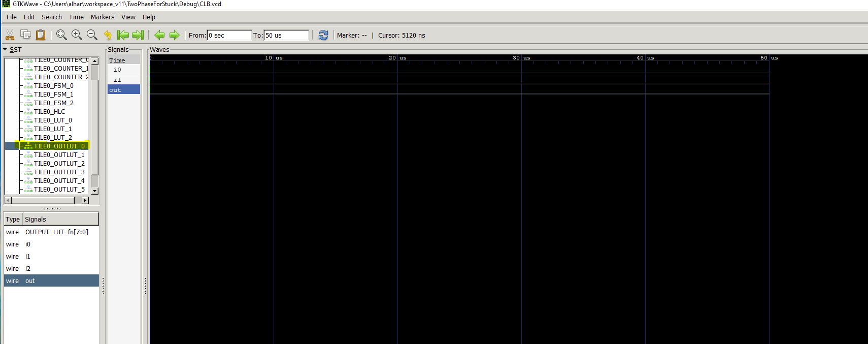This screenshot has height=344, width=868.
Task: Select wire out in the signal list
Action: pos(52,281)
